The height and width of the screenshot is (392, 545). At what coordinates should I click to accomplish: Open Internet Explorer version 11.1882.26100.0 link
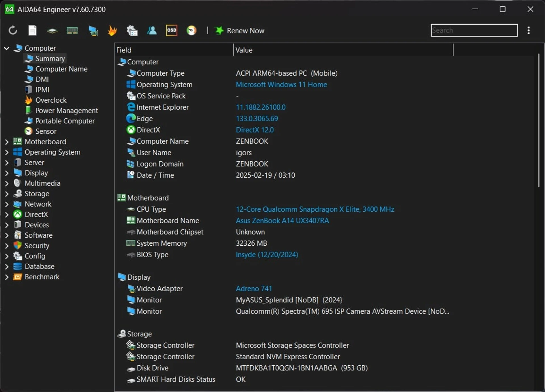click(261, 107)
